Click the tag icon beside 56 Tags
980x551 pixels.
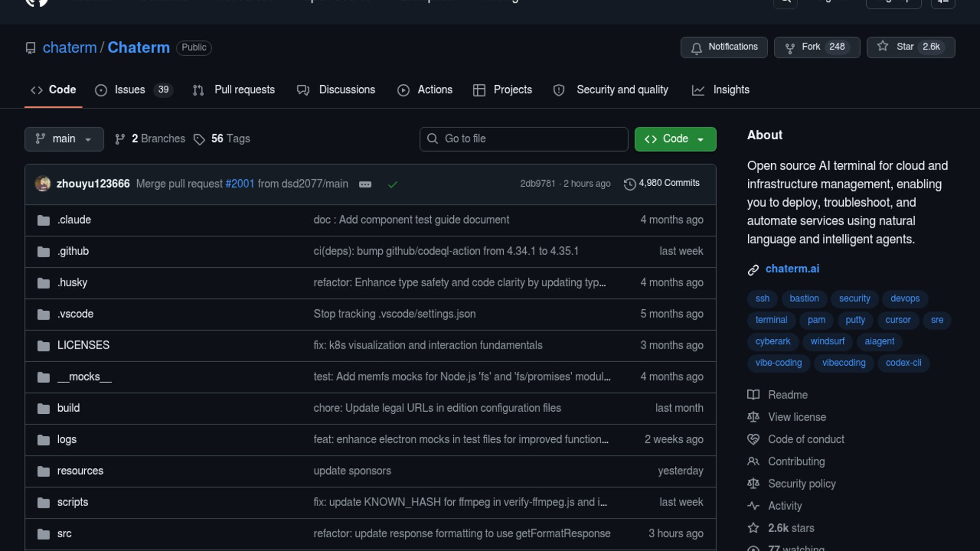click(199, 139)
